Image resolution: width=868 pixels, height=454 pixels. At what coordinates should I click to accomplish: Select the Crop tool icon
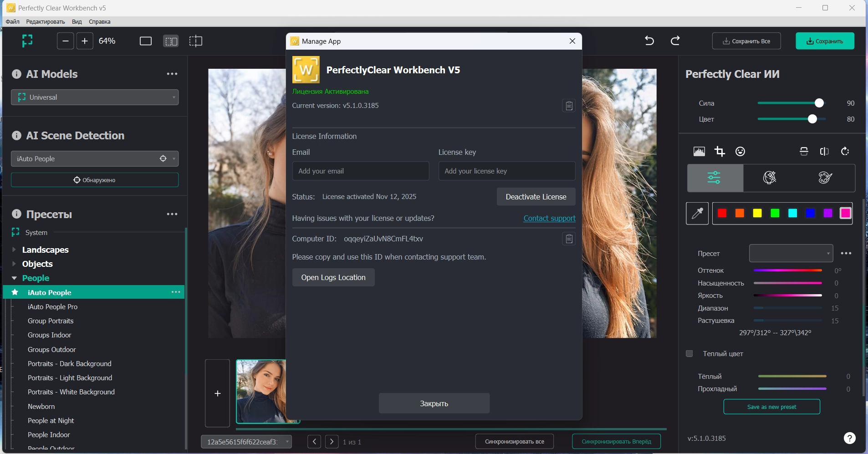tap(720, 152)
